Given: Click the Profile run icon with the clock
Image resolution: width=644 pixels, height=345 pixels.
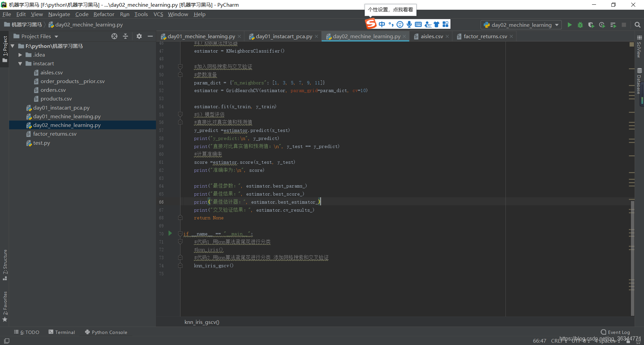Looking at the screenshot, I should tap(602, 25).
